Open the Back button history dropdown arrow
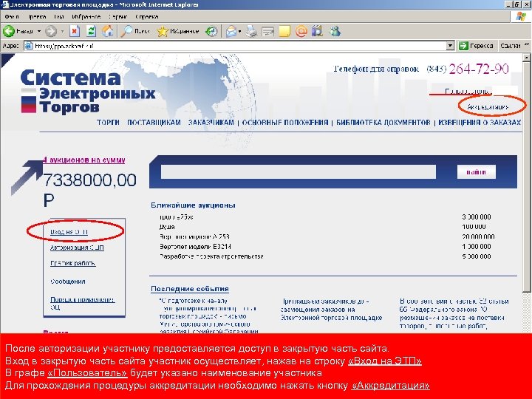This screenshot has width=532, height=399. coord(39,31)
